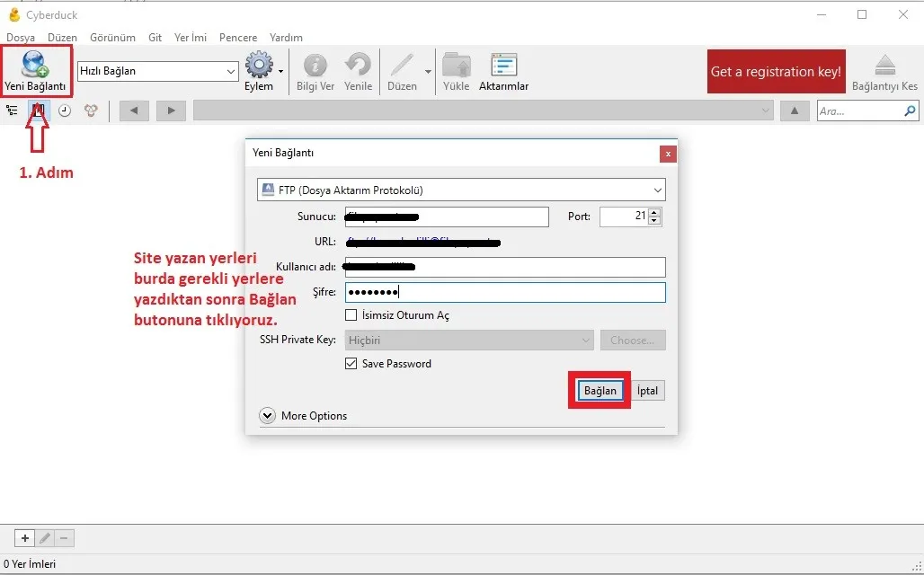
Task: Increase the port number stepper
Action: point(654,212)
